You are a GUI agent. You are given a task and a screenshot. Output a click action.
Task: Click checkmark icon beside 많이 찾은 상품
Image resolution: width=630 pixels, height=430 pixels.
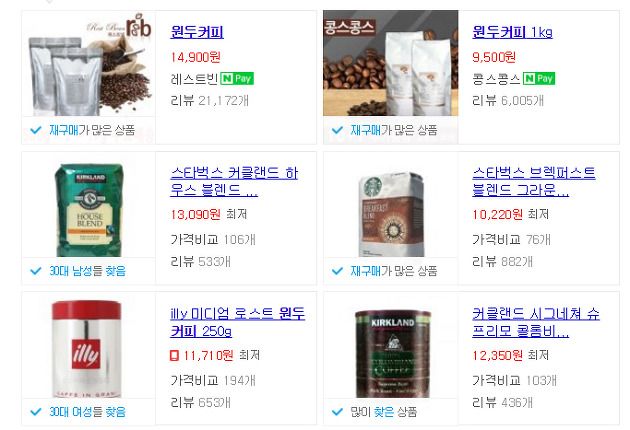pyautogui.click(x=338, y=412)
